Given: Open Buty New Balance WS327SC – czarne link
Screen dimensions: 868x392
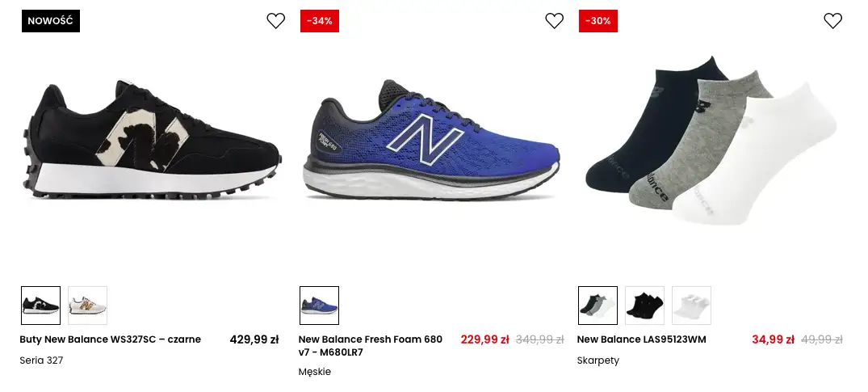Looking at the screenshot, I should click(111, 339).
